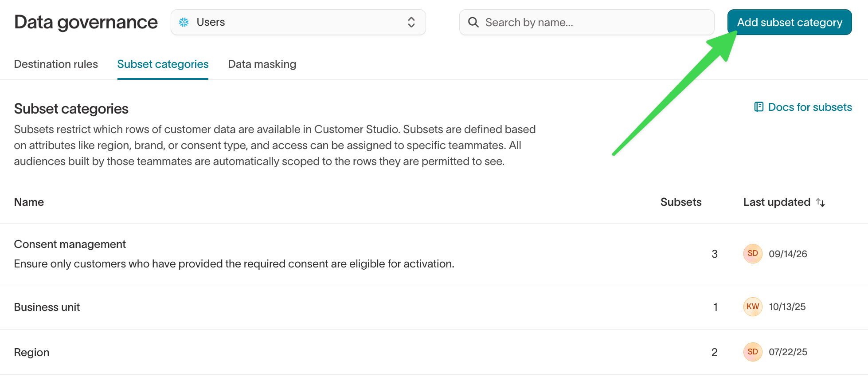Viewport: 868px width, 385px height.
Task: Click the SD avatar in the Consent management row
Action: click(753, 254)
